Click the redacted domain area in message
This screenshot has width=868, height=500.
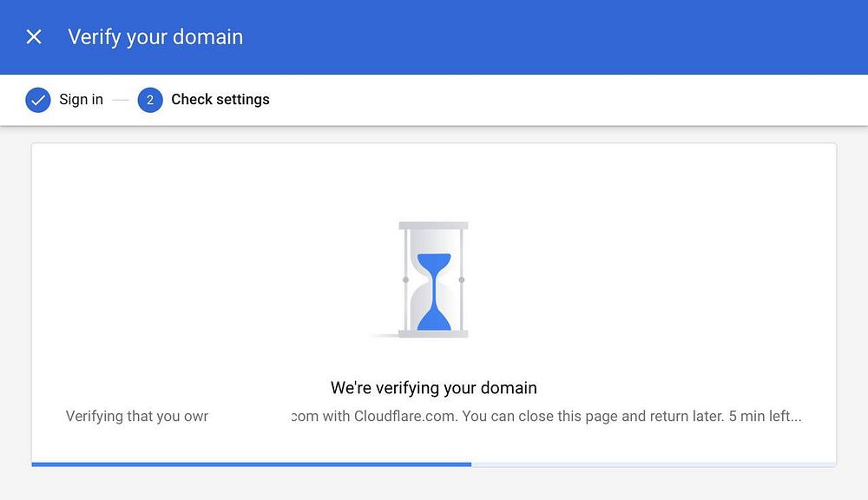tap(250, 417)
